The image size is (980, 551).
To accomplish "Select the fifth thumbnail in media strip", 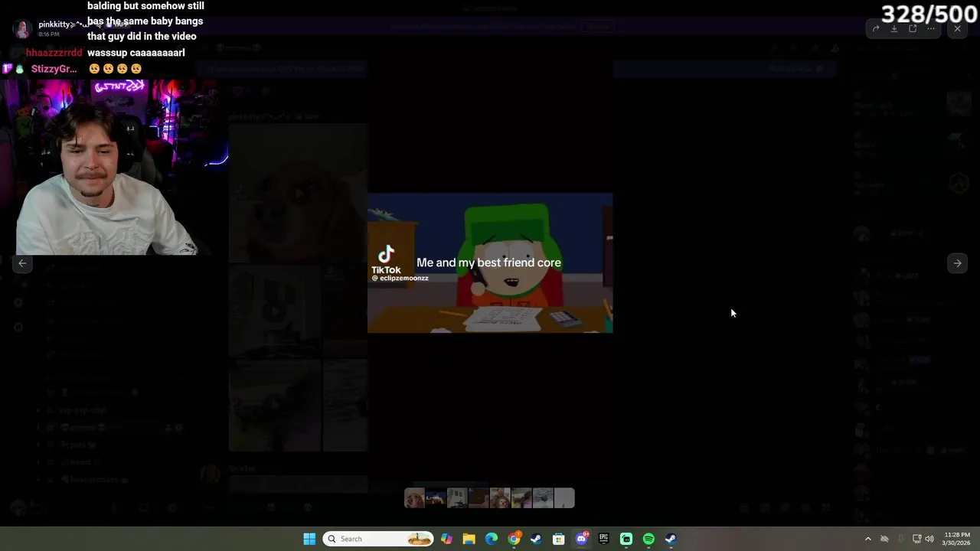I will [x=500, y=498].
